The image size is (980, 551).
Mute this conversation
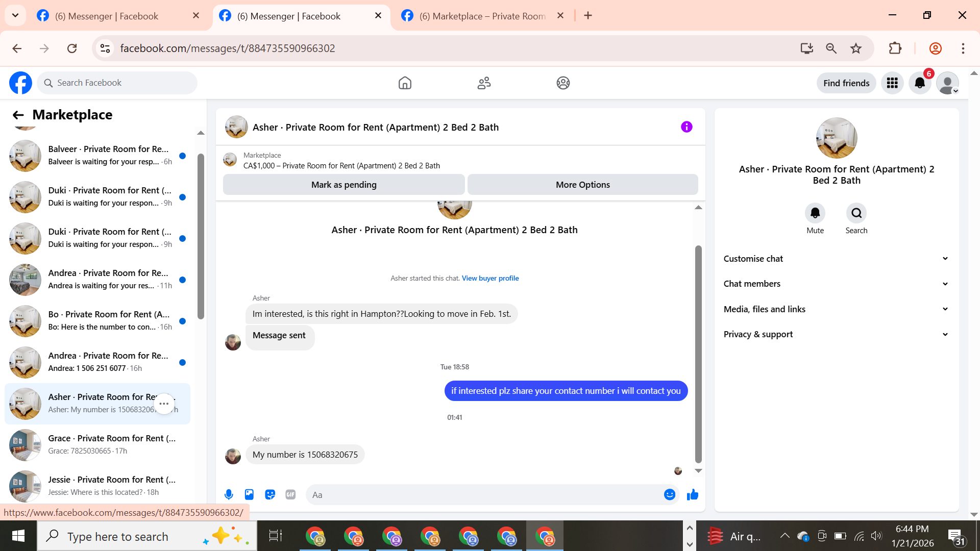(x=815, y=213)
